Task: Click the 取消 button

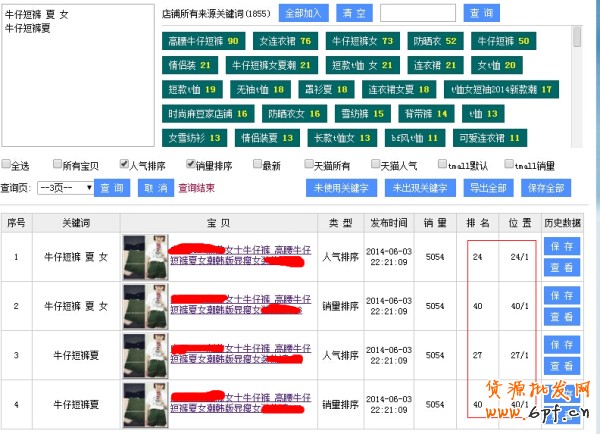Action: [x=154, y=187]
